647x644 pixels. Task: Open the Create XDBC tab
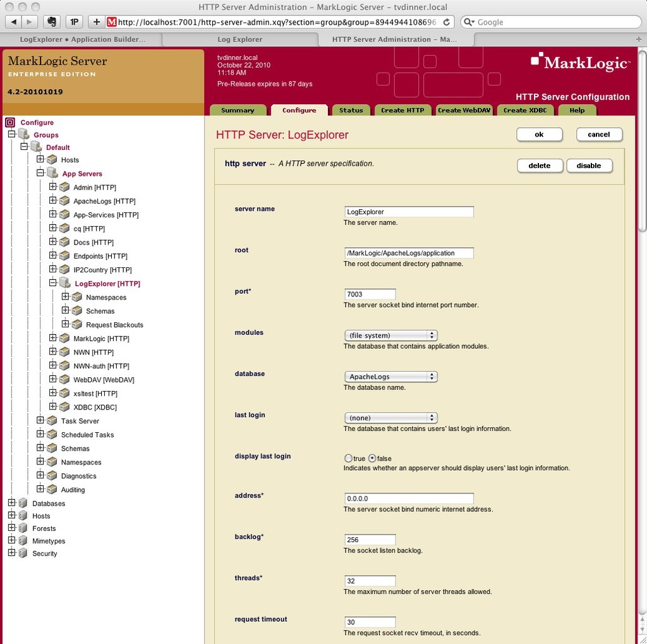click(525, 110)
